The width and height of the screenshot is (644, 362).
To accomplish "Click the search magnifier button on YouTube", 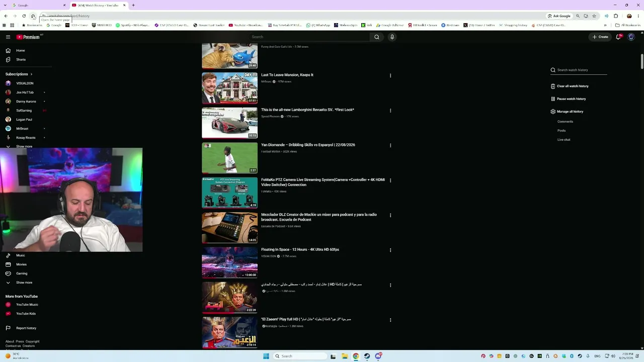I will point(376,37).
